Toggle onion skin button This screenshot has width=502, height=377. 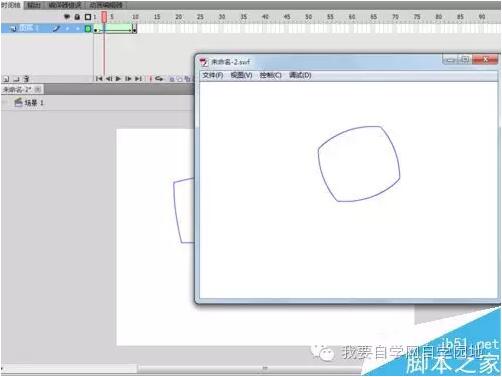[172, 79]
